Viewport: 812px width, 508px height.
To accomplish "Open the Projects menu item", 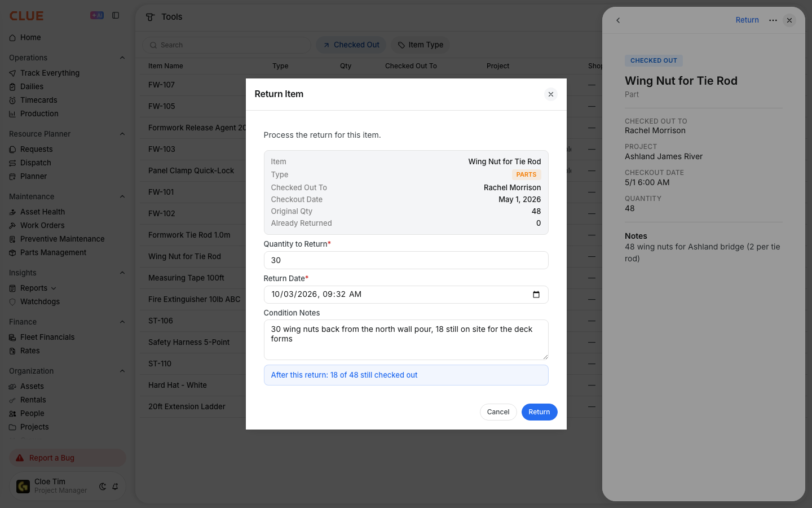I will [34, 427].
